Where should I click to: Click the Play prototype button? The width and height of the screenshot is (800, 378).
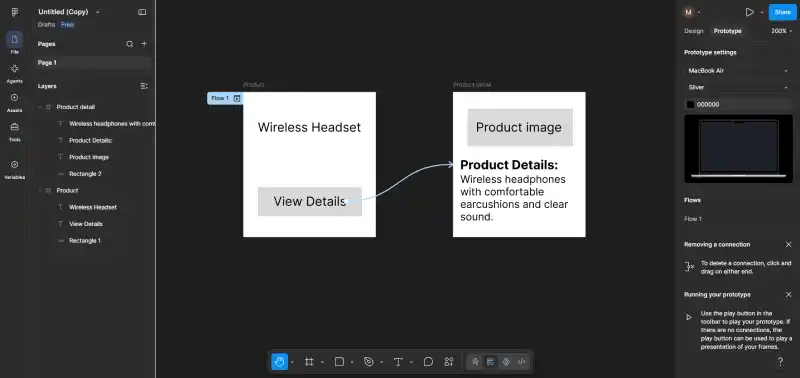(x=749, y=12)
